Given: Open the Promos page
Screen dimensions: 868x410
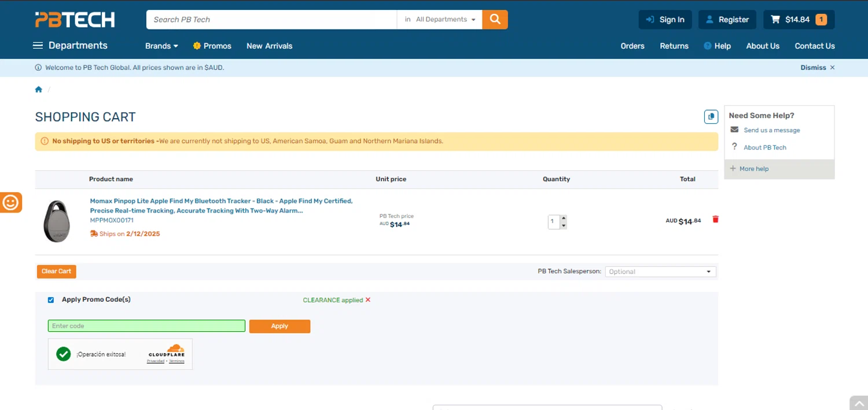Looking at the screenshot, I should coord(212,46).
